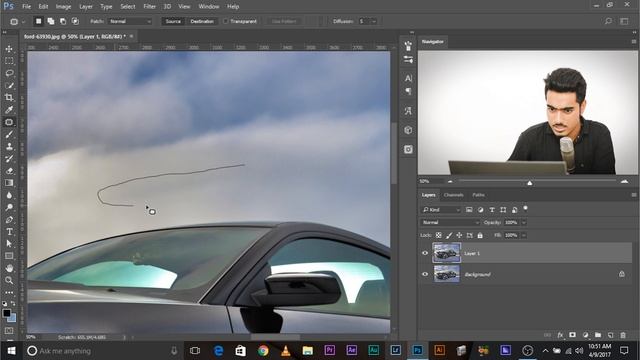Image resolution: width=640 pixels, height=360 pixels.
Task: Open the Layers panel menu
Action: (634, 195)
